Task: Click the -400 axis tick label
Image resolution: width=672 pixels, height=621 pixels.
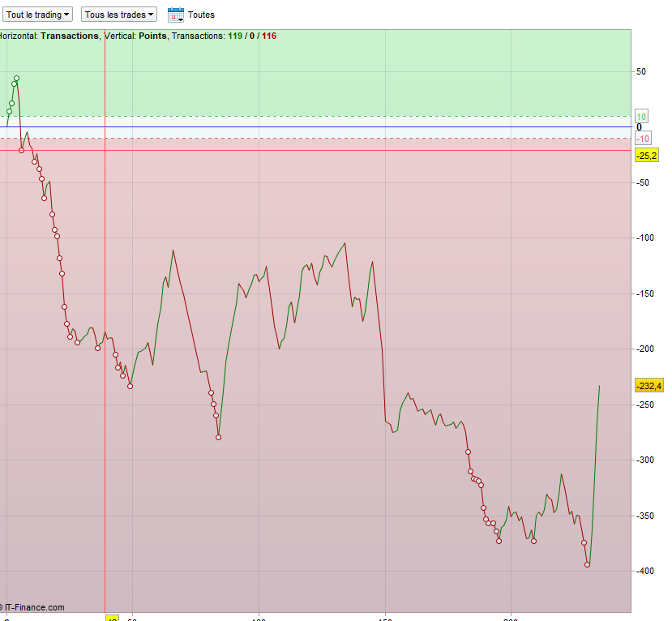Action: pyautogui.click(x=645, y=571)
